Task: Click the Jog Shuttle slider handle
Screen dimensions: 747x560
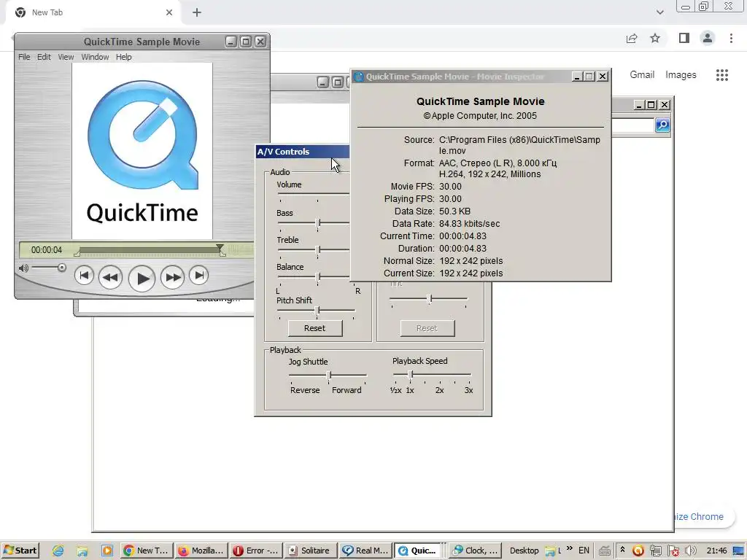Action: [329, 376]
